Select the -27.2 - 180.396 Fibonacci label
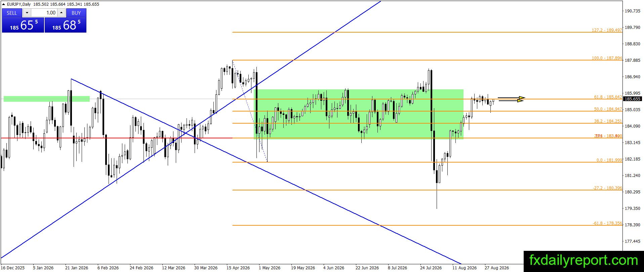 (608, 188)
